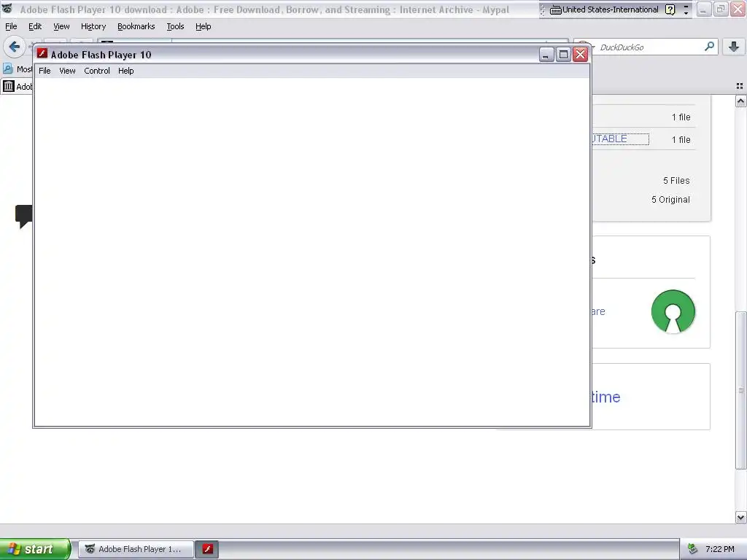Click the Adobe Flash Player title bar icon
Image resolution: width=747 pixels, height=560 pixels.
pos(42,54)
